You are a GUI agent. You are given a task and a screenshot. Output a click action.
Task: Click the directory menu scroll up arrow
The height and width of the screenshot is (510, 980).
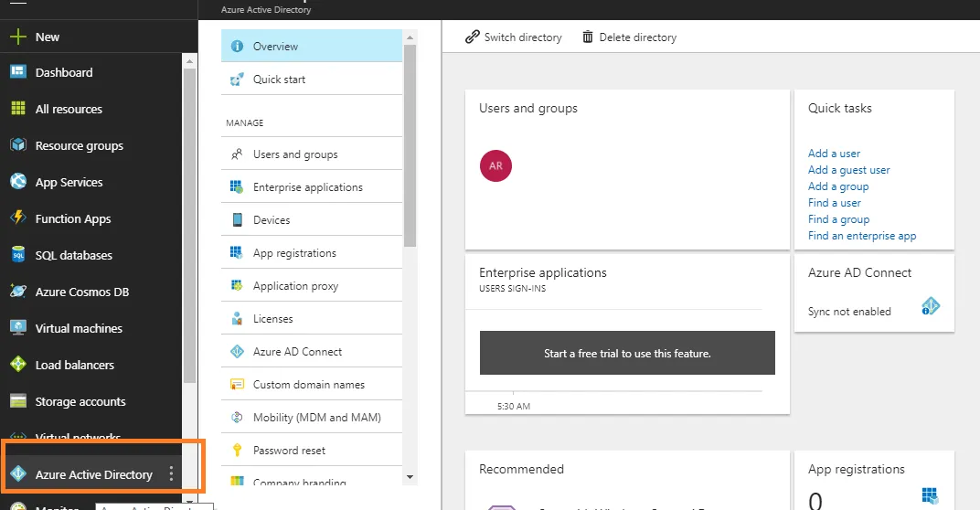tap(410, 37)
